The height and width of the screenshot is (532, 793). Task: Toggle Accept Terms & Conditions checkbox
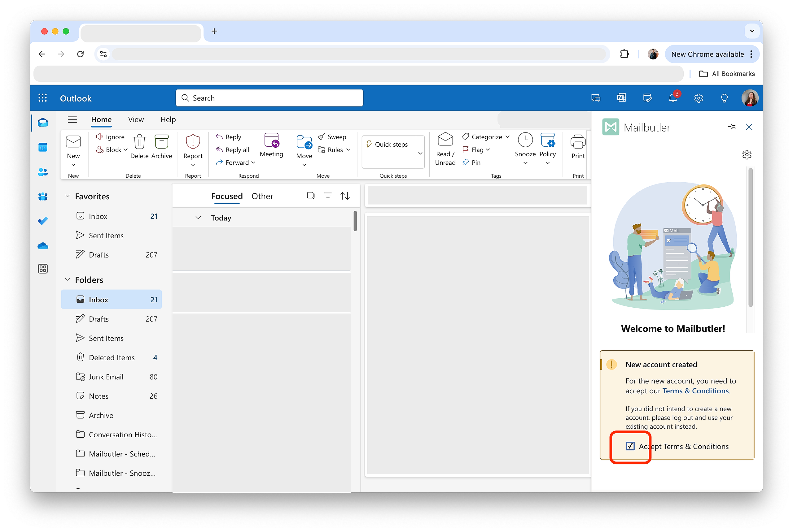[630, 446]
